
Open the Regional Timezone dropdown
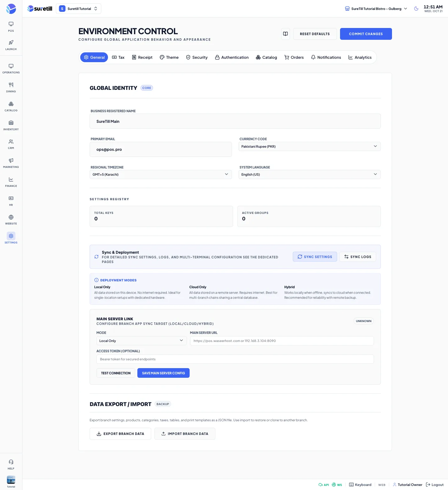(161, 174)
